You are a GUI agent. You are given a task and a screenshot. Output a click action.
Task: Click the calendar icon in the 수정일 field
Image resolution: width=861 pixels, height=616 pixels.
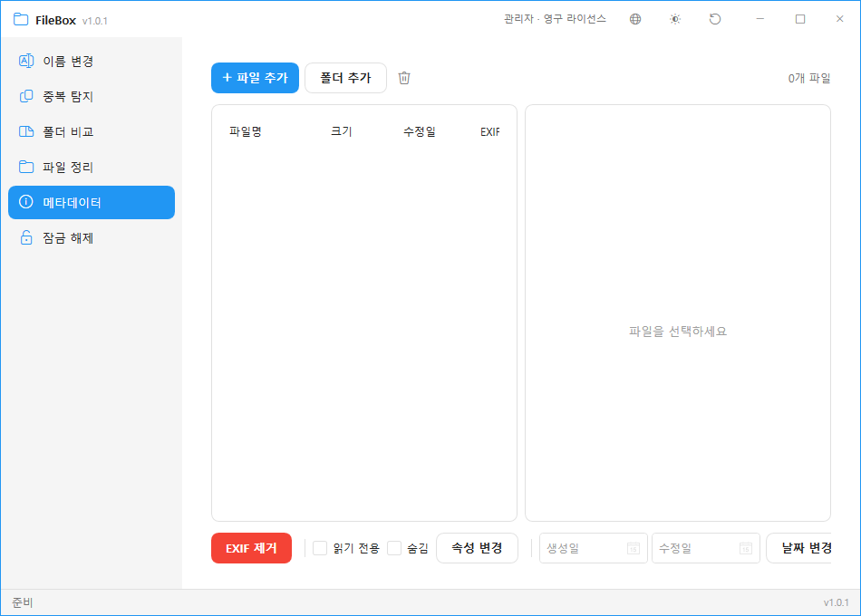click(x=746, y=548)
